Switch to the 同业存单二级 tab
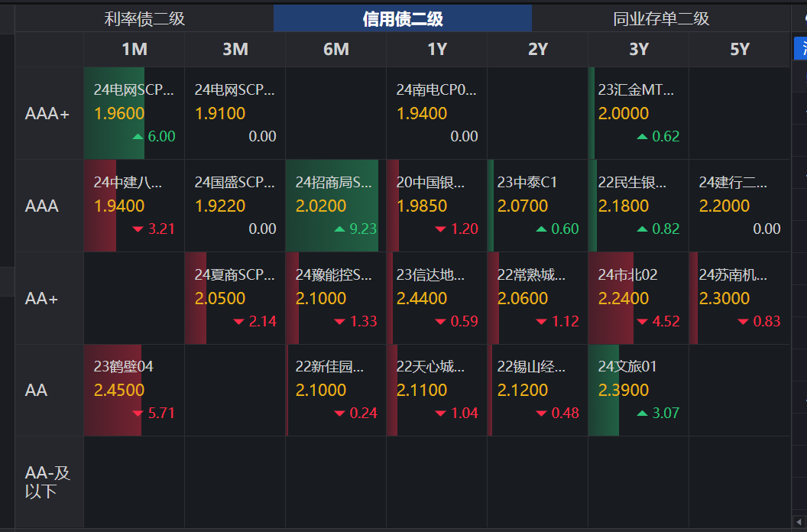The image size is (807, 532). (659, 17)
